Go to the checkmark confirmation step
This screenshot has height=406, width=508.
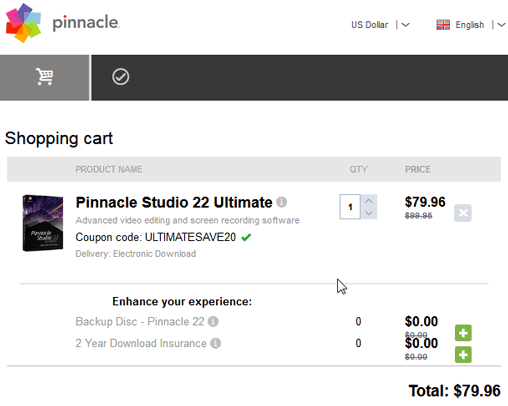pyautogui.click(x=120, y=77)
